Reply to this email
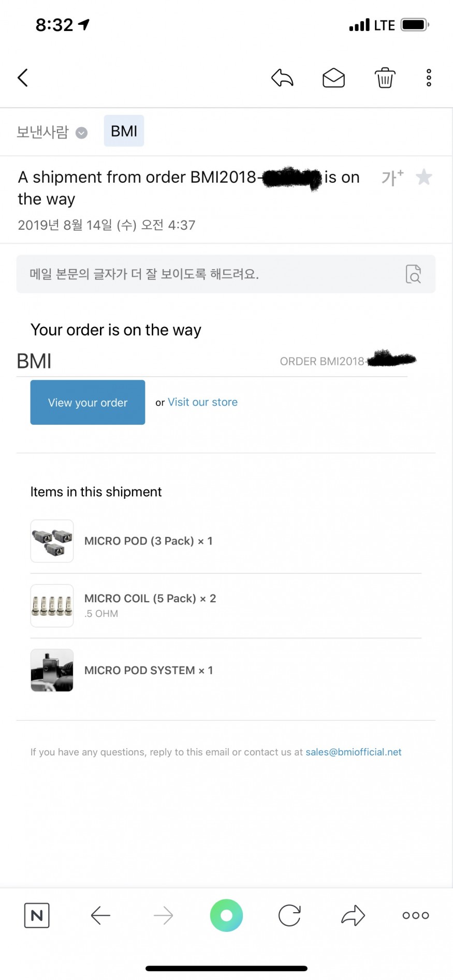Viewport: 453px width, 980px height. click(282, 78)
